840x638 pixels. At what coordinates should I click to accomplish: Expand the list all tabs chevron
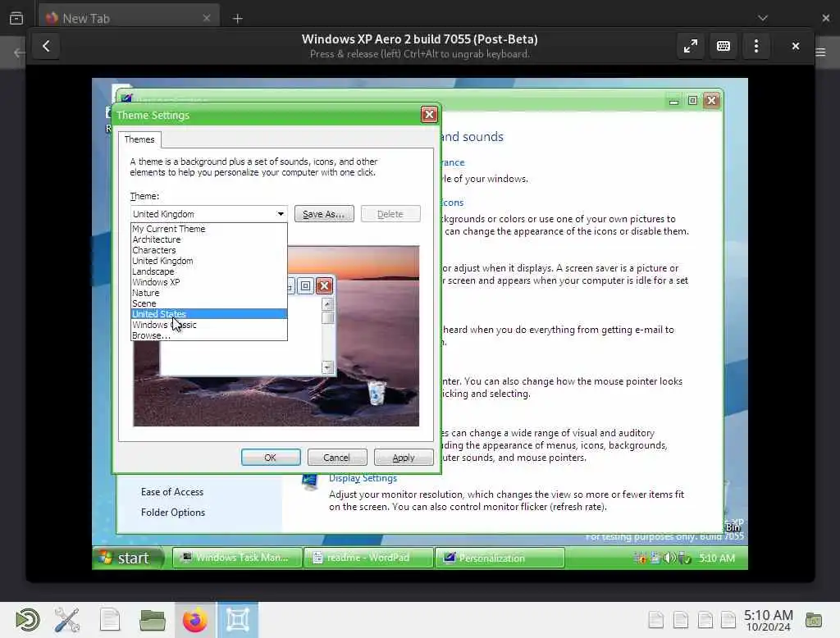[x=763, y=18]
